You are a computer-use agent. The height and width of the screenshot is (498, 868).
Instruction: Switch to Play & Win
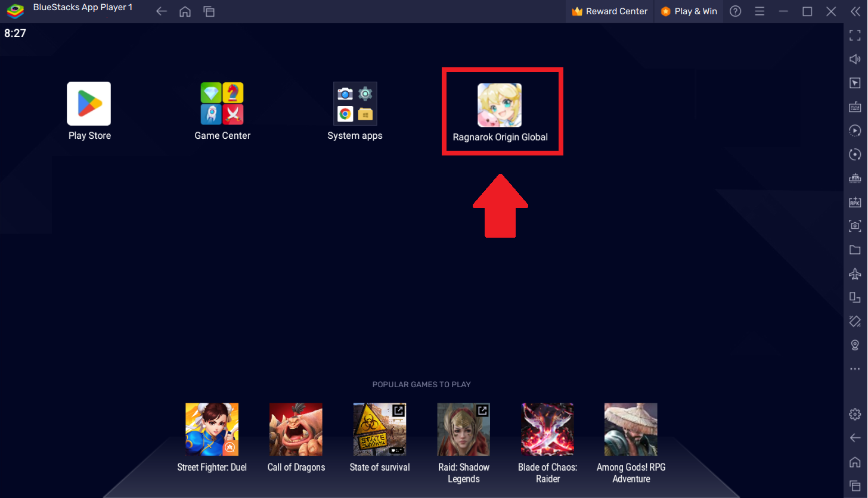(x=689, y=11)
